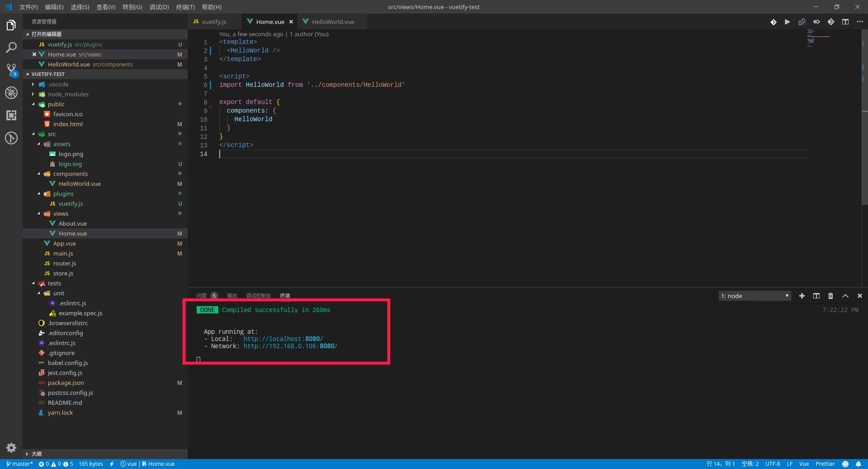The width and height of the screenshot is (868, 469).
Task: Place cursor on line 14 of editor
Action: (513, 154)
